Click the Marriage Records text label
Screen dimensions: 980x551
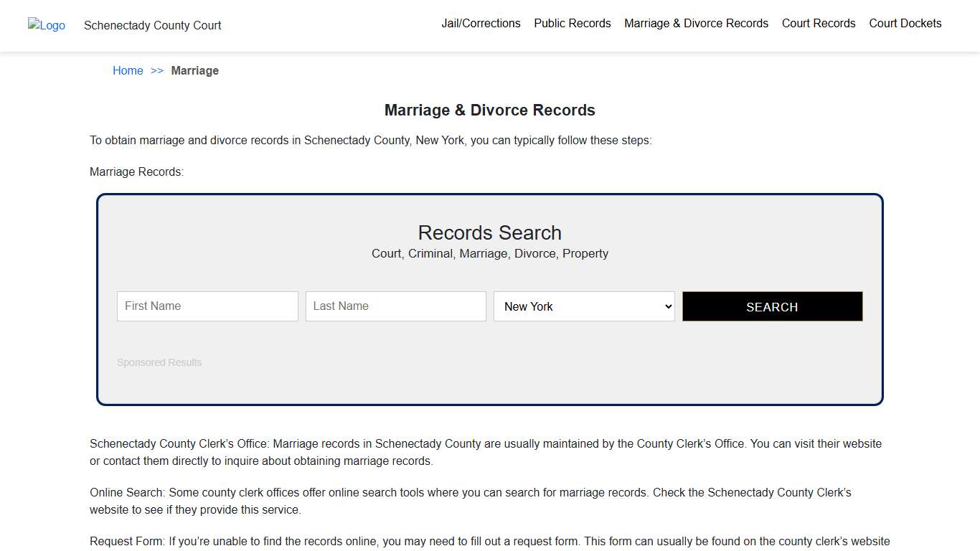click(x=136, y=171)
